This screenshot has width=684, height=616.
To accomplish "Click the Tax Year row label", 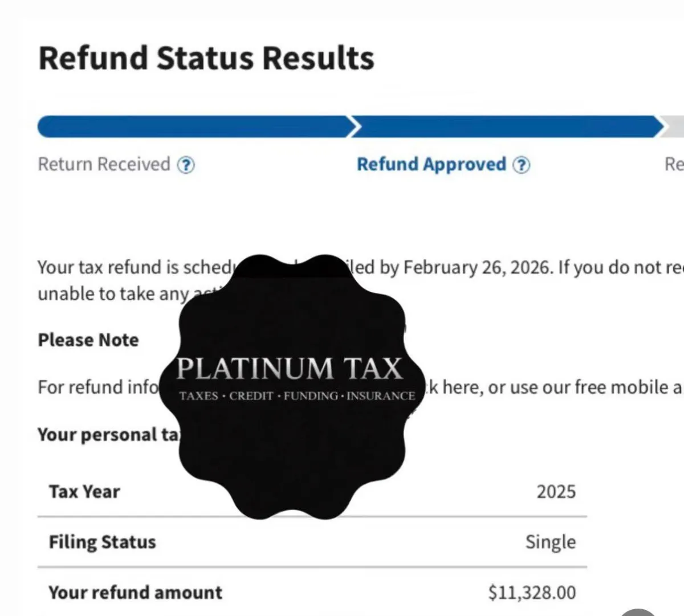I will coord(84,492).
